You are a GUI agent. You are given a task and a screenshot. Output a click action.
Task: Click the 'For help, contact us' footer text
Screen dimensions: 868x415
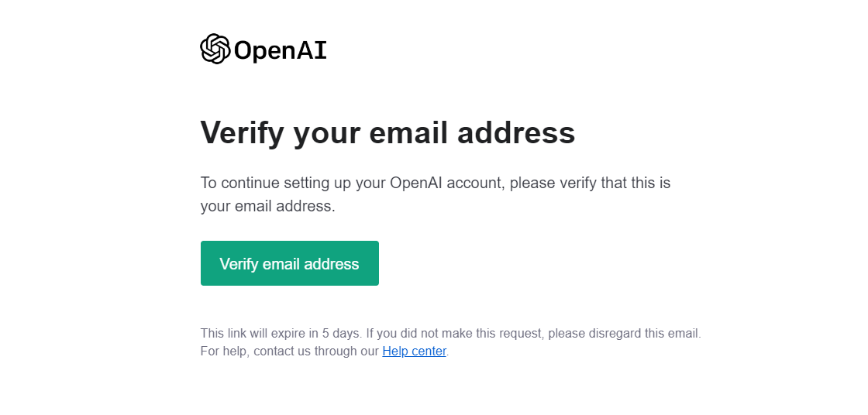point(255,352)
